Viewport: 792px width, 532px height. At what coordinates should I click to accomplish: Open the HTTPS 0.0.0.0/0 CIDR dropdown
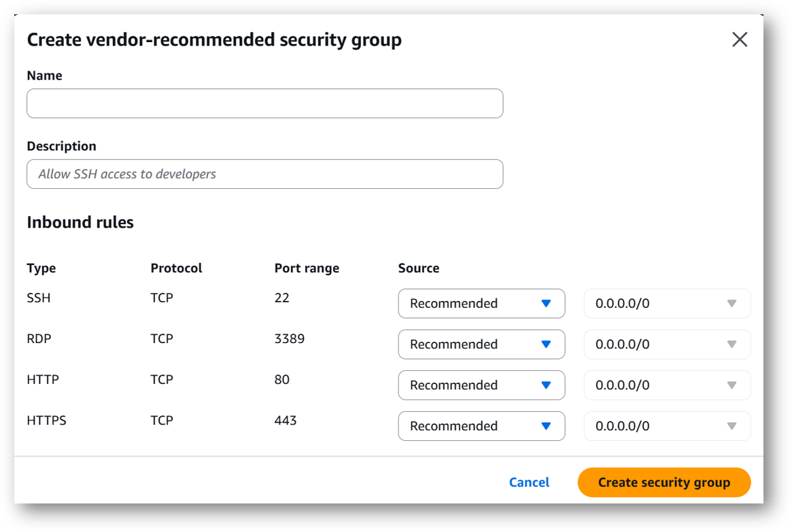click(666, 426)
